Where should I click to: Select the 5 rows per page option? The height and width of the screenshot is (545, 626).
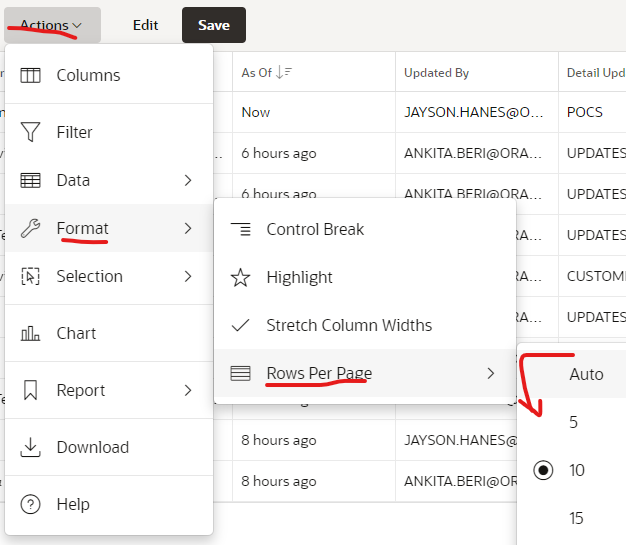(x=573, y=422)
